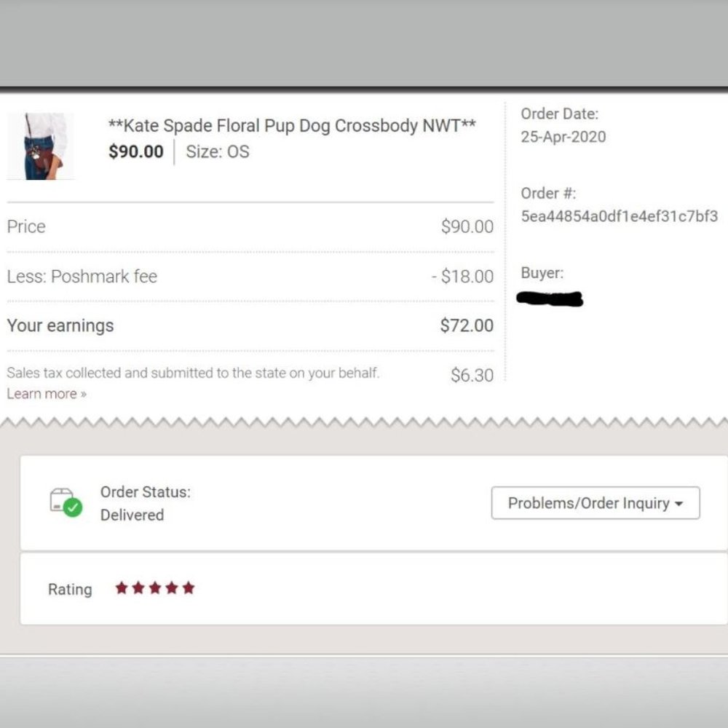Click the delivered package status icon

[x=66, y=503]
